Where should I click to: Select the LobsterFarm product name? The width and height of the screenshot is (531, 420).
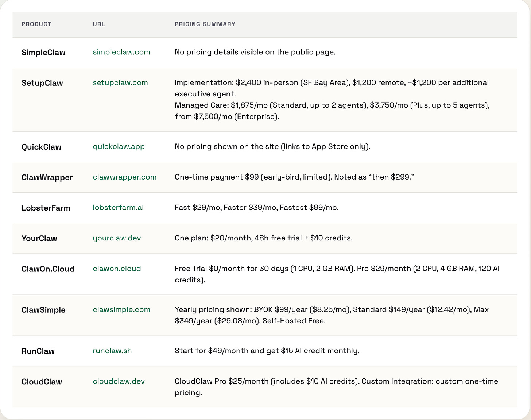(46, 208)
